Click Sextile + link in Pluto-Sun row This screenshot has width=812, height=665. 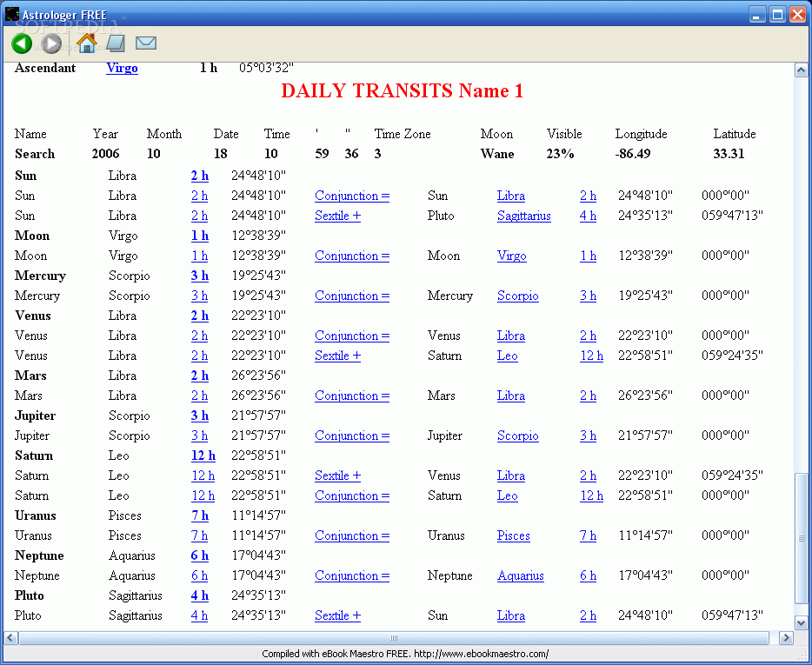click(337, 615)
